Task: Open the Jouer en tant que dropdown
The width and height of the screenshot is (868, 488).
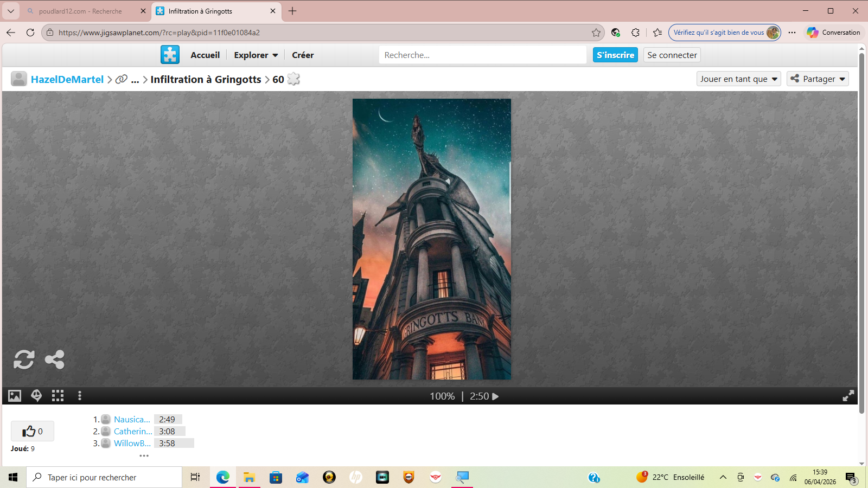Action: 739,79
